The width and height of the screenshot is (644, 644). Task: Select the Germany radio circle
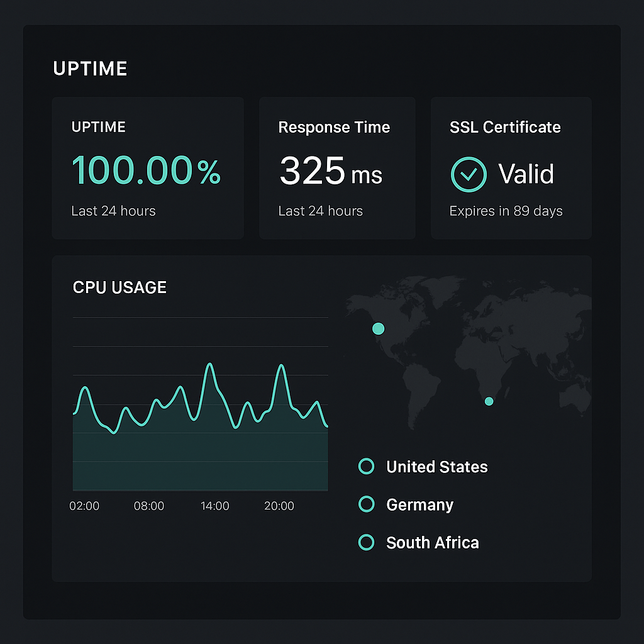click(366, 504)
